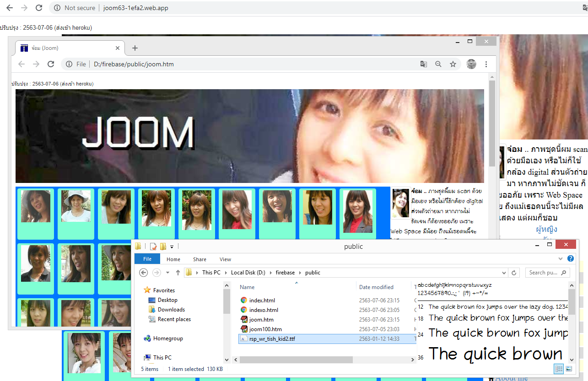
Task: Click the Search public input field
Action: [543, 273]
